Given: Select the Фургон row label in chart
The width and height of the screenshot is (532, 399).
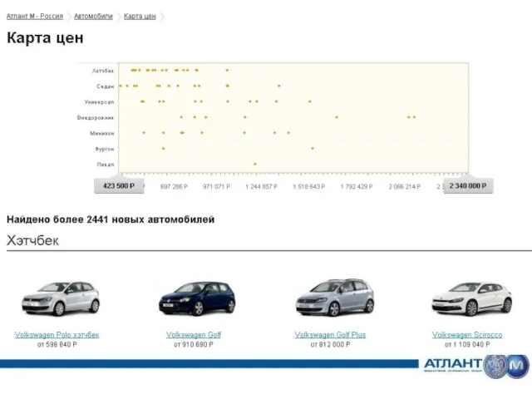Looking at the screenshot, I should [x=104, y=149].
